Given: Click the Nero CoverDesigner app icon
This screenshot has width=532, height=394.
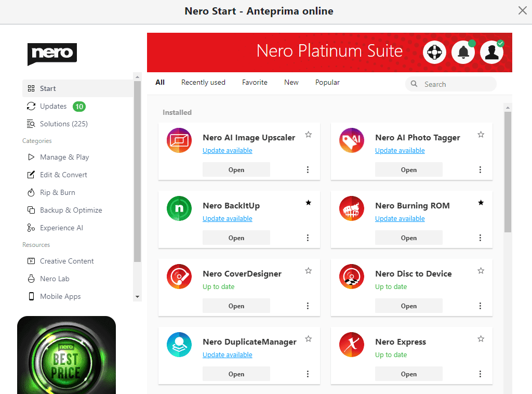Looking at the screenshot, I should (x=179, y=277).
